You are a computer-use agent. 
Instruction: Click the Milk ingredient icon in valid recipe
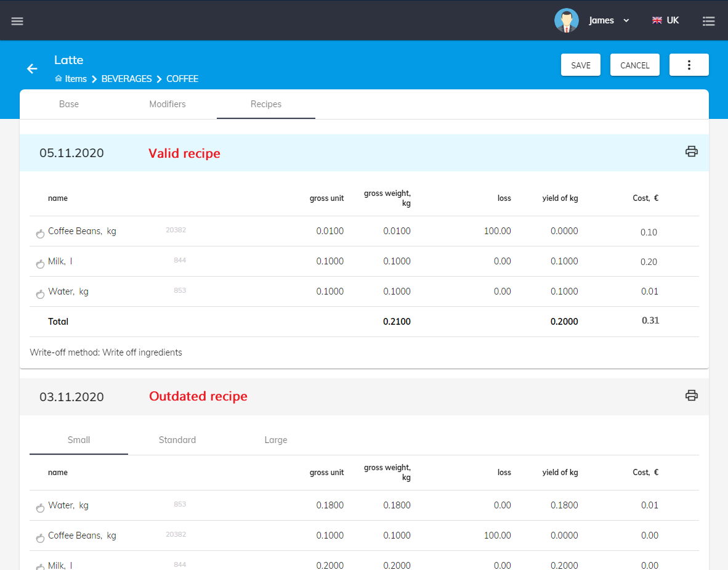40,263
